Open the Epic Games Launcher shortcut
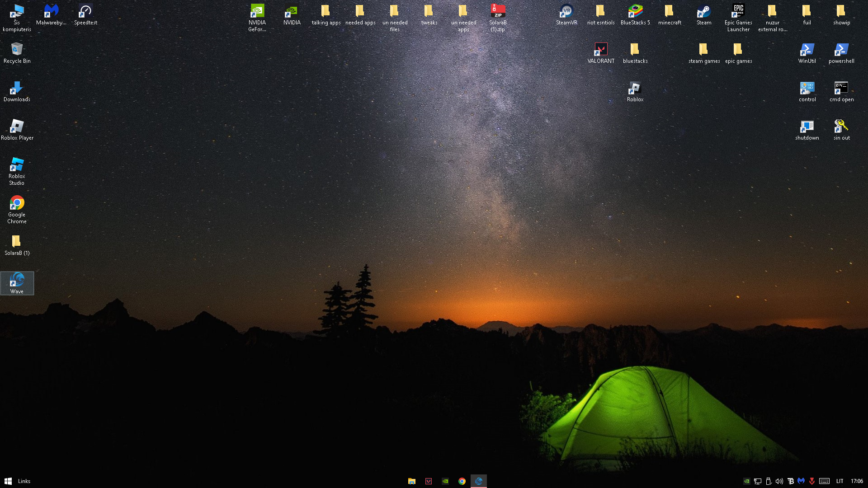The width and height of the screenshot is (868, 488). [738, 17]
